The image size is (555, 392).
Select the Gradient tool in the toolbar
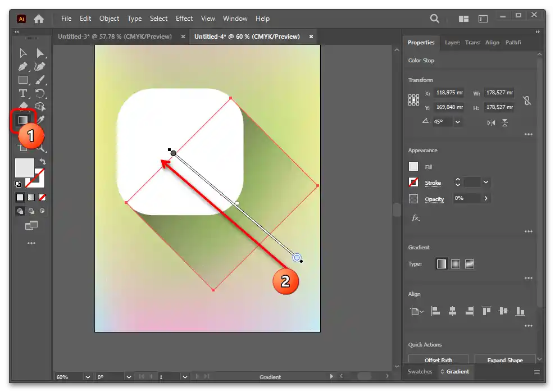coord(22,120)
